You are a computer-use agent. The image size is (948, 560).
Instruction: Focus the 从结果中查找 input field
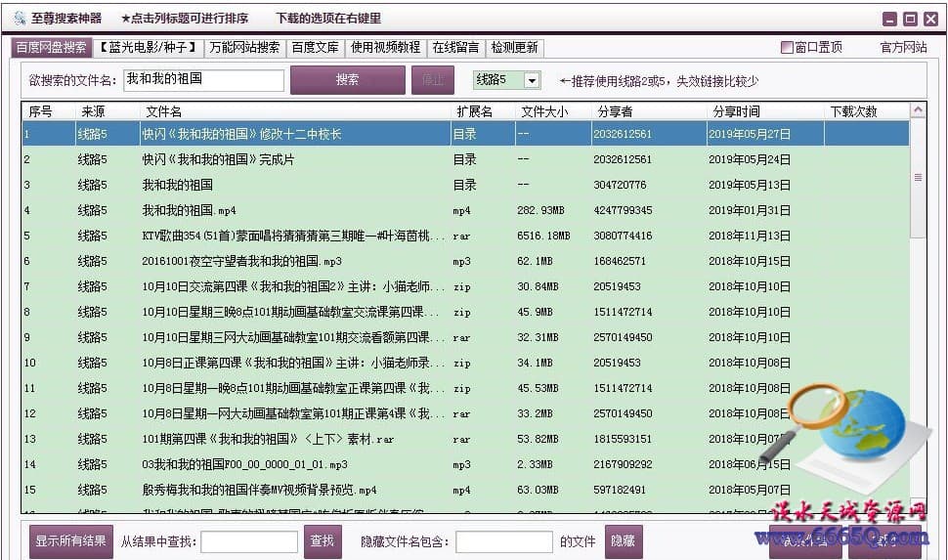[249, 541]
